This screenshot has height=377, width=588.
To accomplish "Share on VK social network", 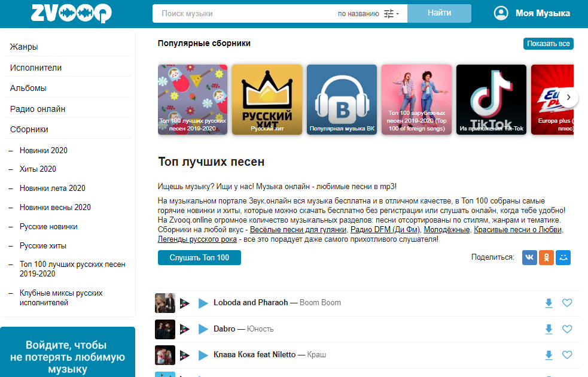I will pyautogui.click(x=529, y=257).
